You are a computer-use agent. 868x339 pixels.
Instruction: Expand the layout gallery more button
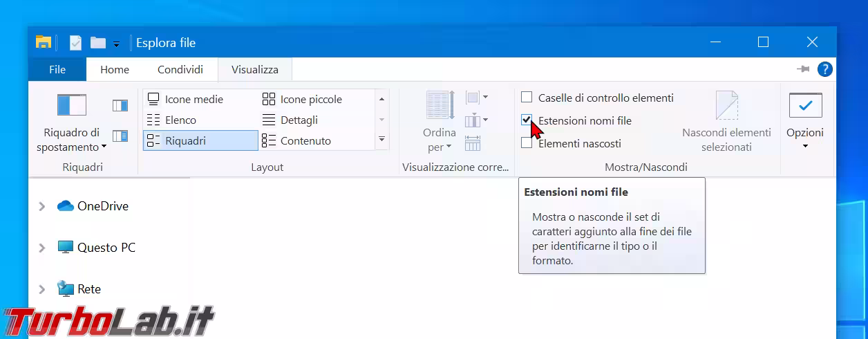pos(381,140)
